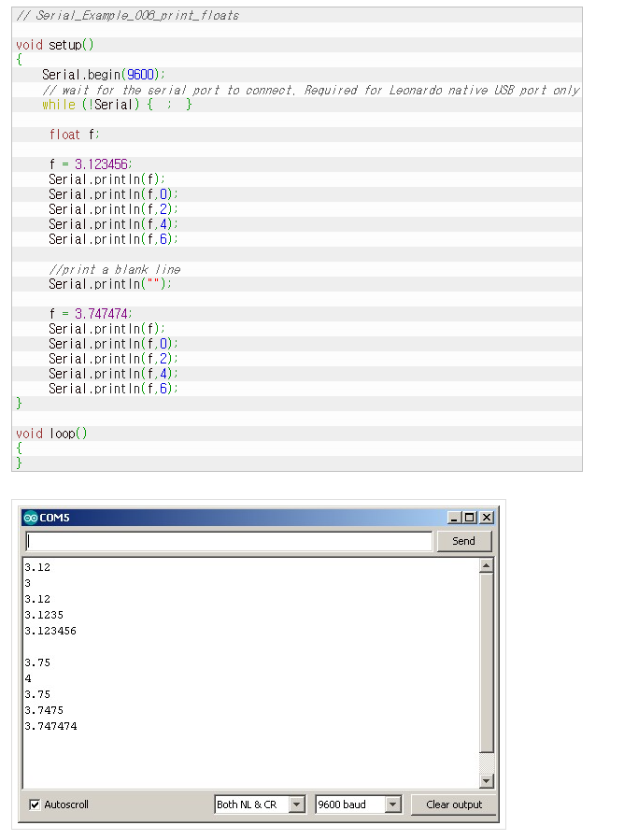This screenshot has height=840, width=624.
Task: Click comment //print a blank line
Action: (115, 269)
